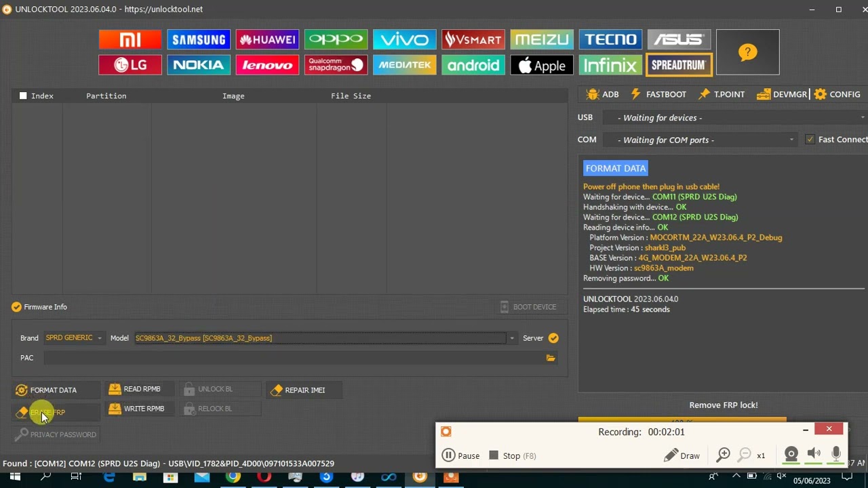
Task: Pause the screen recording
Action: pyautogui.click(x=461, y=455)
